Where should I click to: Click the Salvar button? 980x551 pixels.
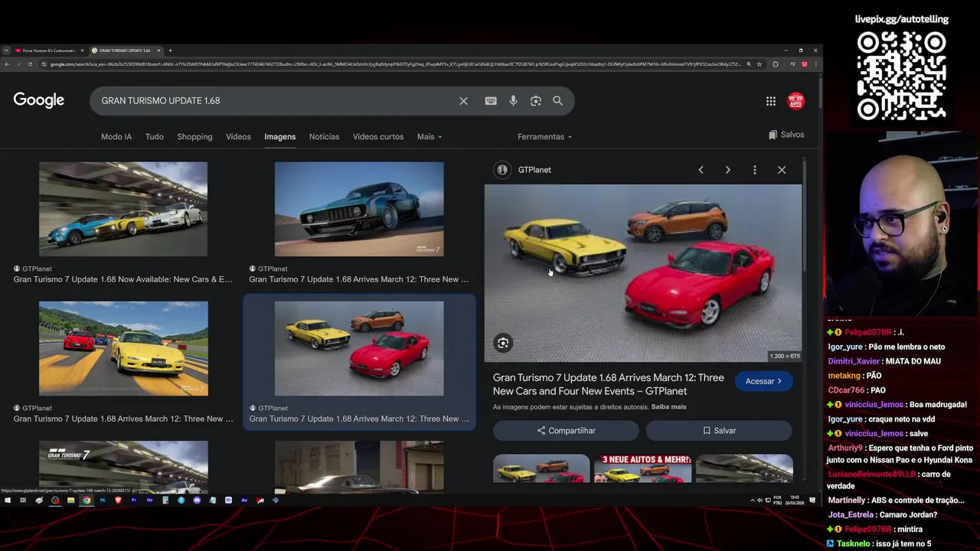click(719, 431)
